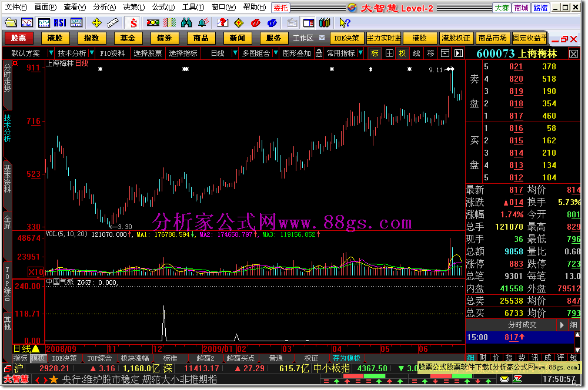Click the boxed up-triangle collapse icon
Viewport: 588px width, 390px height.
[x=445, y=53]
